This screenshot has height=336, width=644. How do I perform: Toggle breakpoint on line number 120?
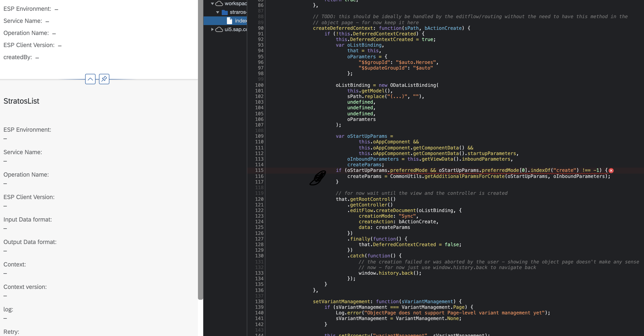259,199
